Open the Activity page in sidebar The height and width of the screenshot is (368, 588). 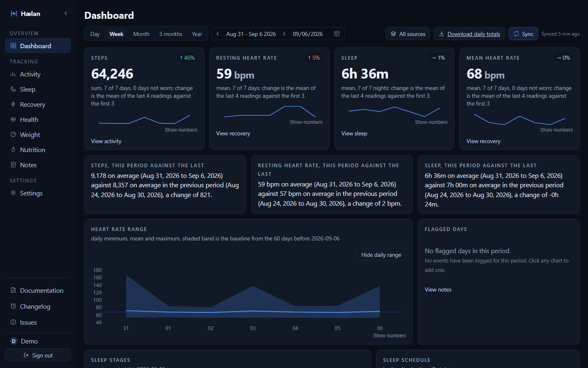[38, 74]
